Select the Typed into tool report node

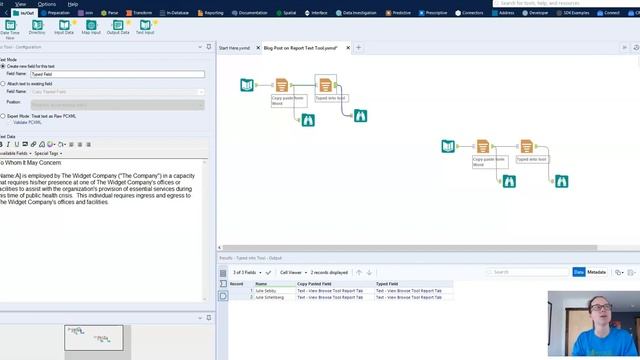(326, 85)
